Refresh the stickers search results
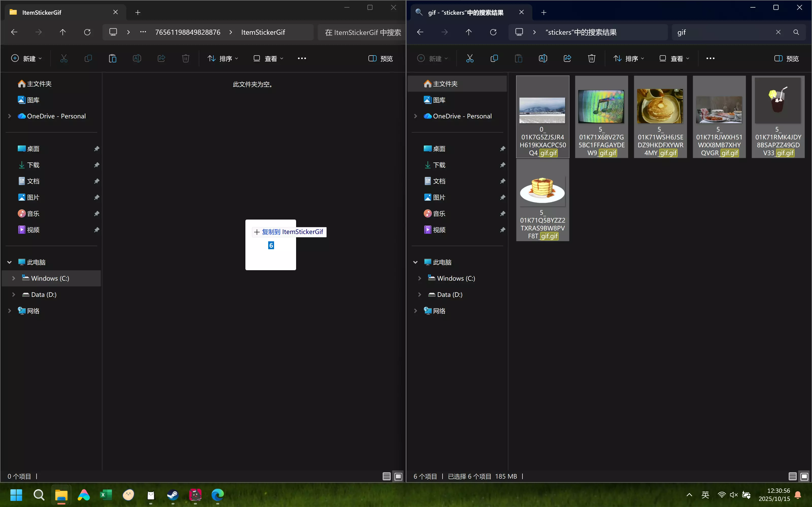 493,32
